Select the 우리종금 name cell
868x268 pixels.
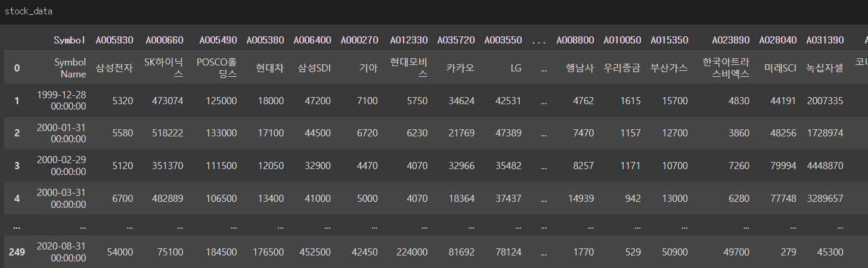pos(622,68)
